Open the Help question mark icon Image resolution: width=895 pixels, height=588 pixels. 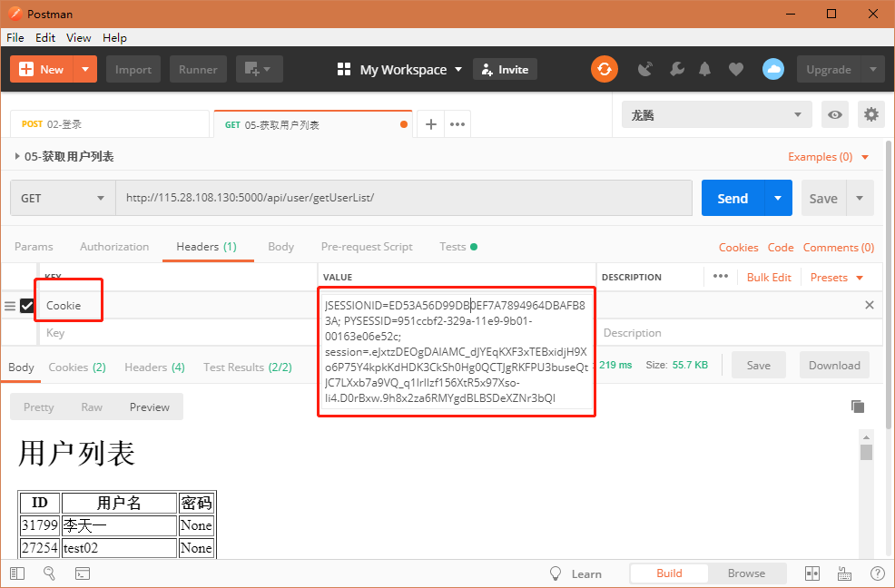click(876, 573)
